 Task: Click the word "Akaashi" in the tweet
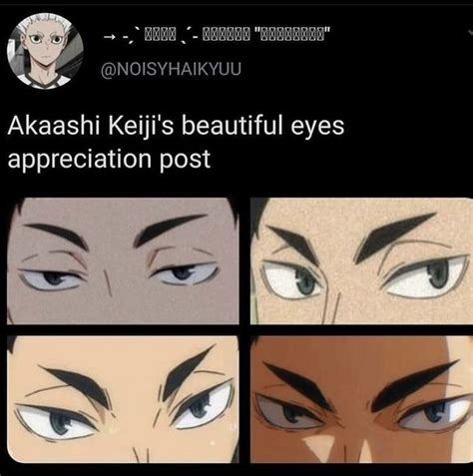click(x=55, y=127)
